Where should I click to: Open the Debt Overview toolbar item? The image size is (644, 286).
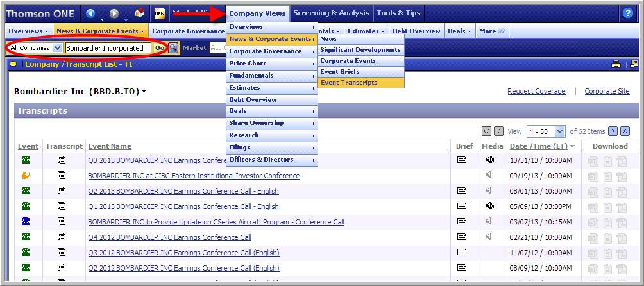tap(416, 31)
